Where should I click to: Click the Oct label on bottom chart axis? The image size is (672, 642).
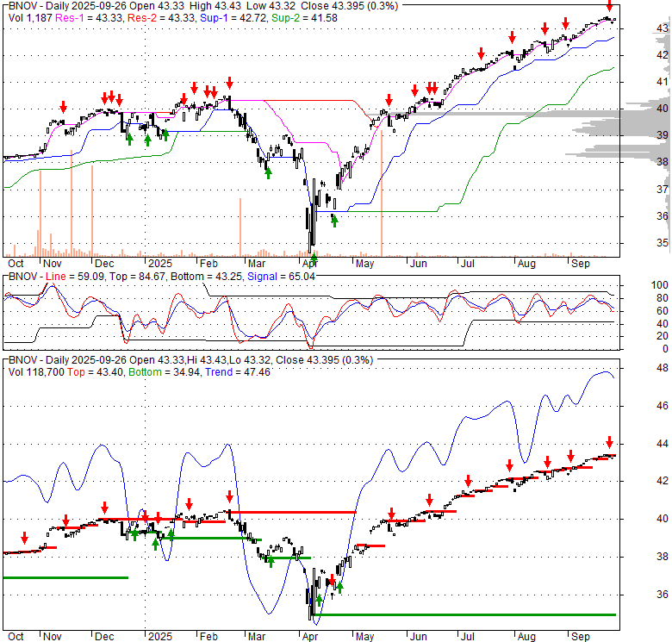(16, 637)
